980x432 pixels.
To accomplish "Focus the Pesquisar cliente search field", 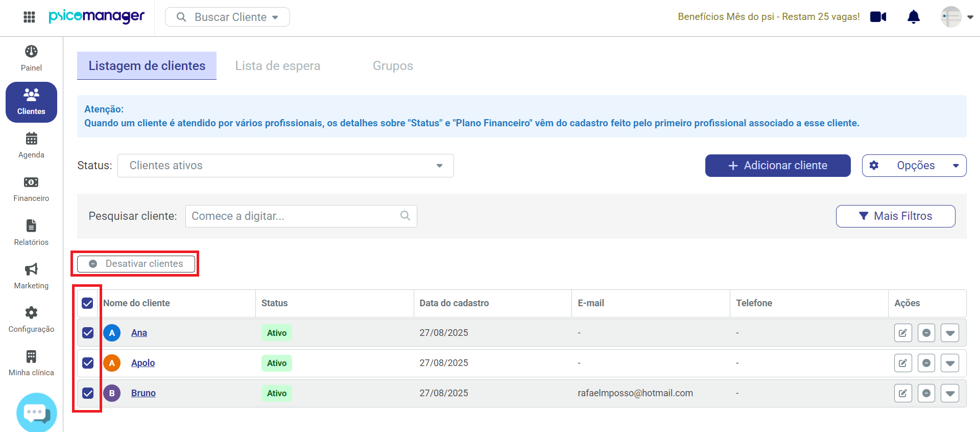I will [x=301, y=216].
